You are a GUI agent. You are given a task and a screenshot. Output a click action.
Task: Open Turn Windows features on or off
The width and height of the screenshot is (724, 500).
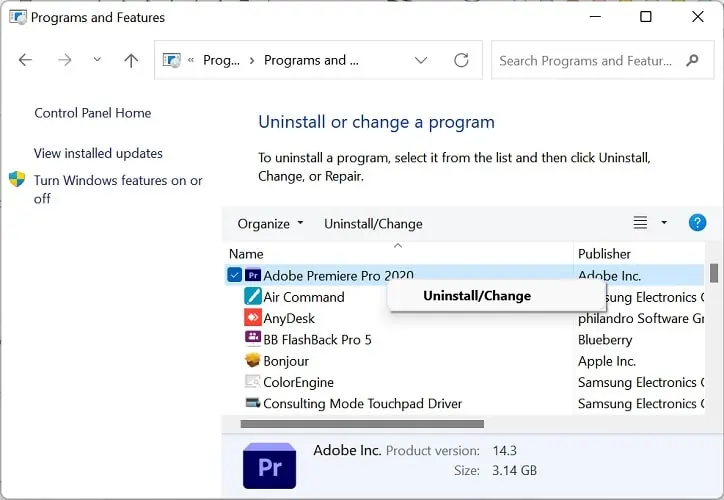point(118,189)
